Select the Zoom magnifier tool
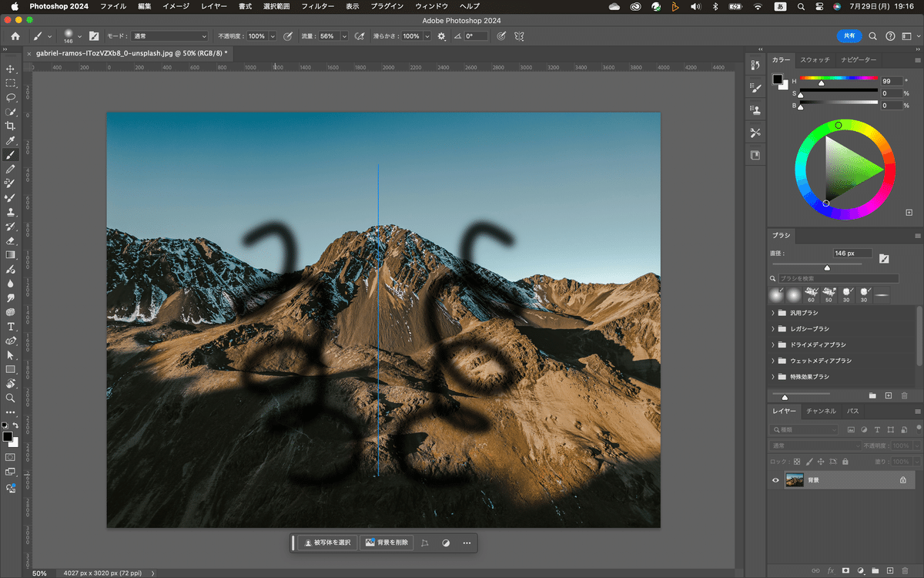924x578 pixels. [11, 398]
